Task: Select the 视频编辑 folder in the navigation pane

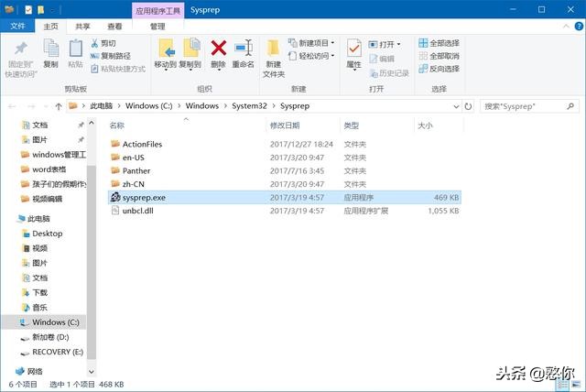Action: tap(47, 199)
